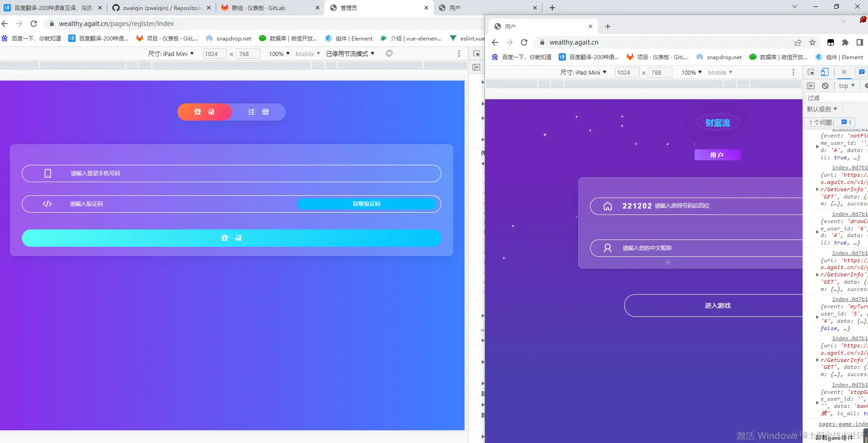
Task: Go back in the back browser window
Action: 5,24
